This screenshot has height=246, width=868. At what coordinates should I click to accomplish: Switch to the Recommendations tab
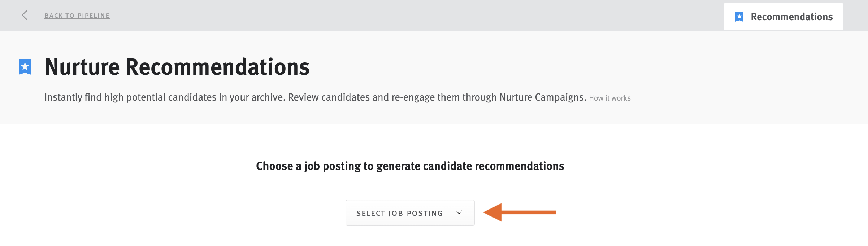783,16
